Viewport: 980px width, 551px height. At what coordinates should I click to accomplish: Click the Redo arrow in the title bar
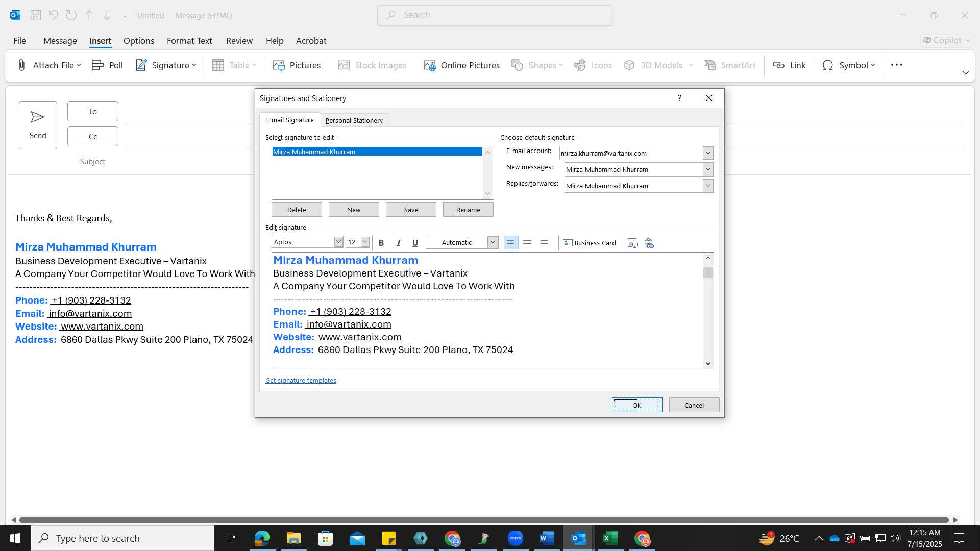(x=71, y=15)
